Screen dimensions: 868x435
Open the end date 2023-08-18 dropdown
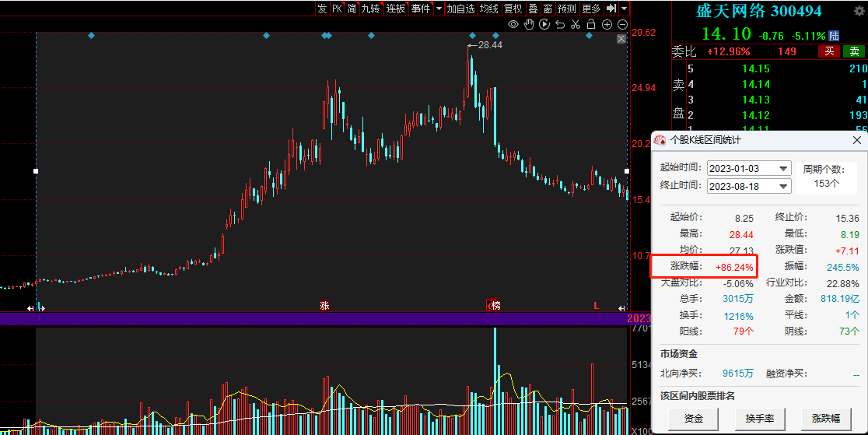(x=783, y=186)
